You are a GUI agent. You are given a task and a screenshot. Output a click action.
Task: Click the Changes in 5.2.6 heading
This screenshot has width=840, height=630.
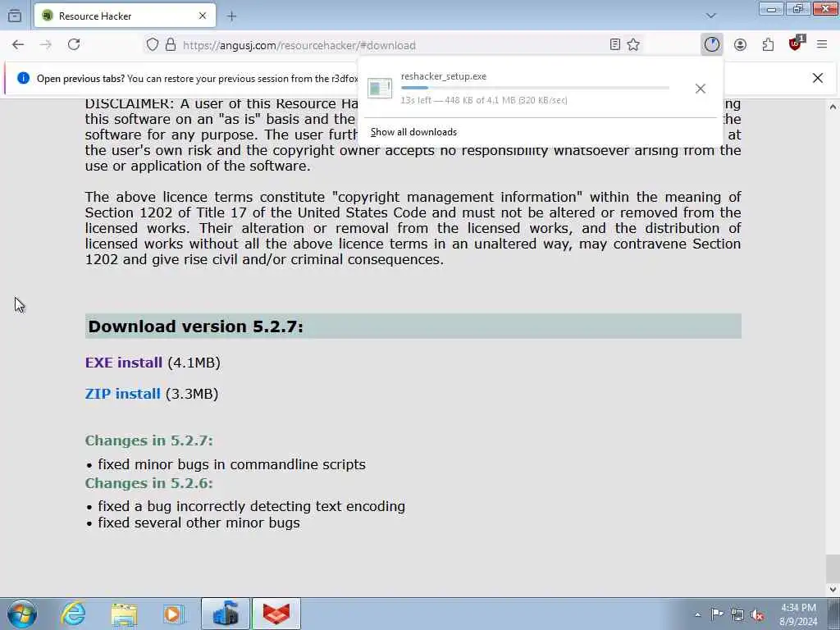149,483
